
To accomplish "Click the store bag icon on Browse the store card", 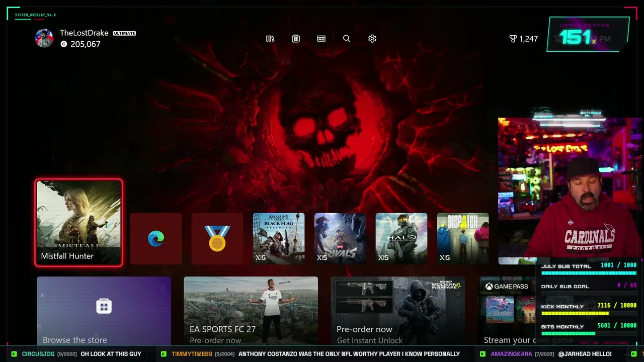I will [104, 306].
